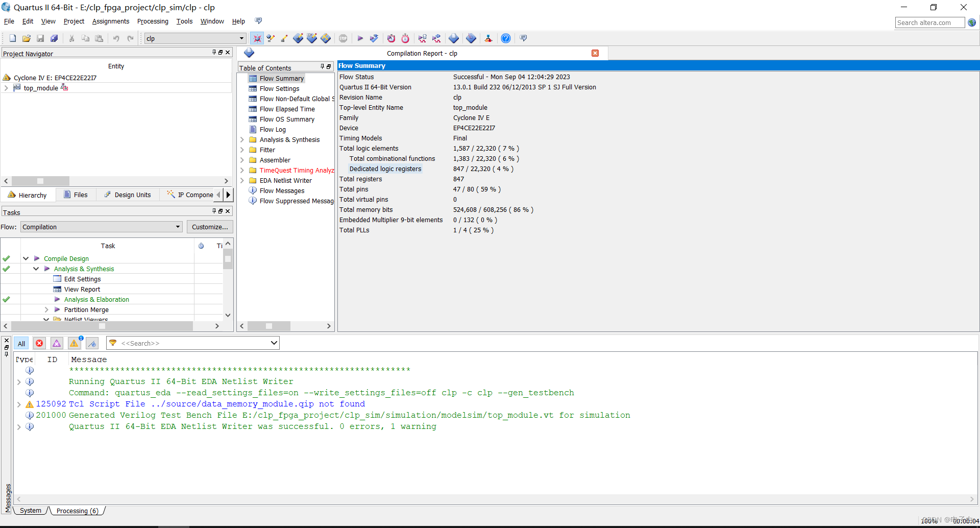Click the Stop Processing icon
The width and height of the screenshot is (980, 528).
pos(344,38)
